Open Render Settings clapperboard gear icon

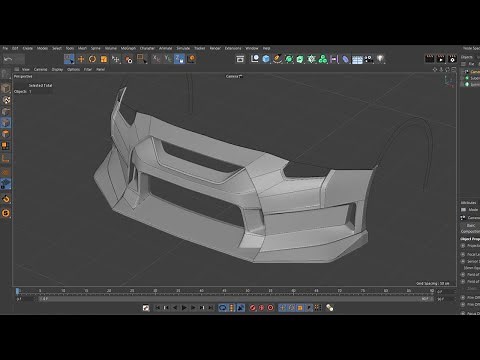452,59
